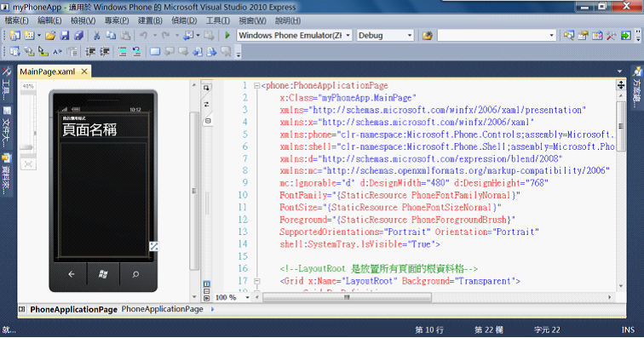Select the MainPage.xaml document tab

48,72
